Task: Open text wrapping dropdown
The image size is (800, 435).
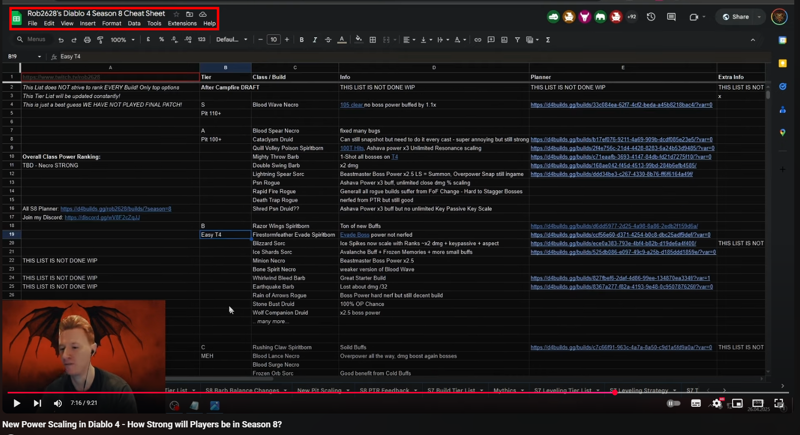Action: coord(442,40)
